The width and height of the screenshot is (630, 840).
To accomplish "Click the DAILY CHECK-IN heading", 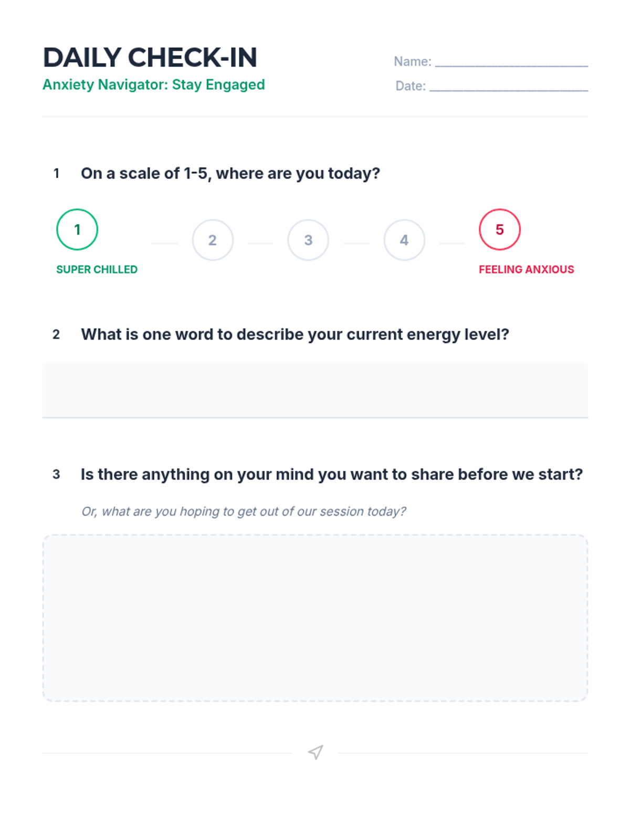I will click(x=150, y=57).
